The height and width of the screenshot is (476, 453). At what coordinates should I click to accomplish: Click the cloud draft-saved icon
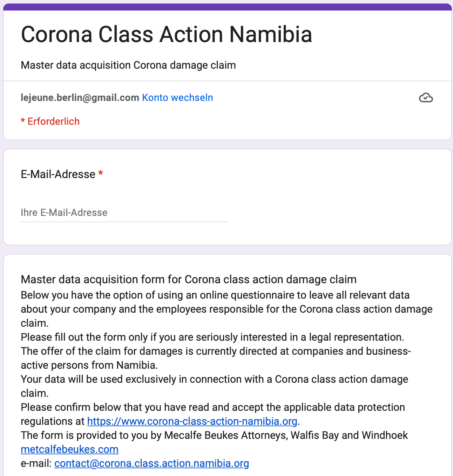(x=426, y=98)
